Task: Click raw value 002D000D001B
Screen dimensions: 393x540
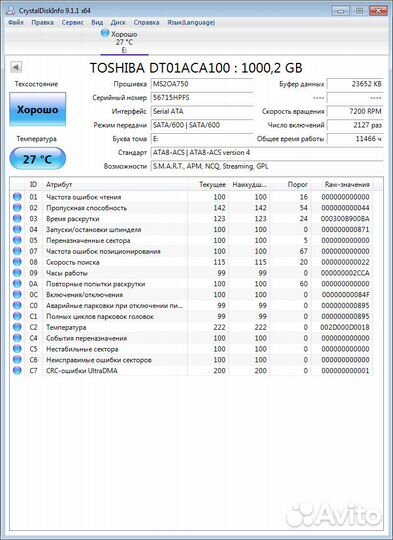Action: pyautogui.click(x=345, y=327)
